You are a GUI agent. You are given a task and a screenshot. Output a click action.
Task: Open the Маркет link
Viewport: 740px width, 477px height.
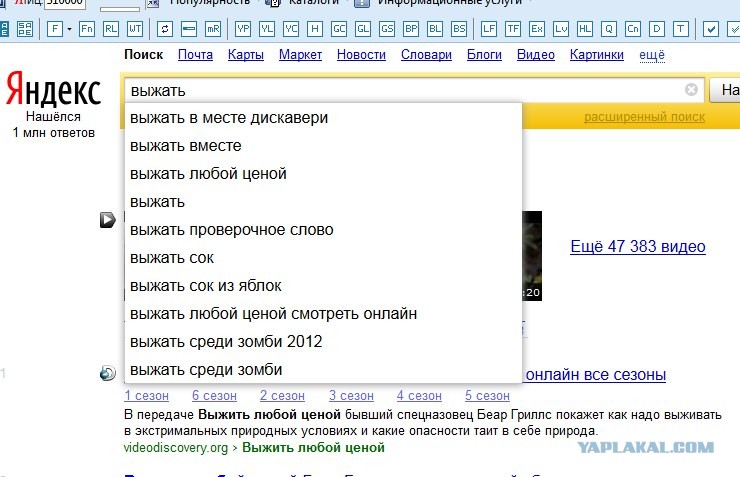tap(300, 55)
